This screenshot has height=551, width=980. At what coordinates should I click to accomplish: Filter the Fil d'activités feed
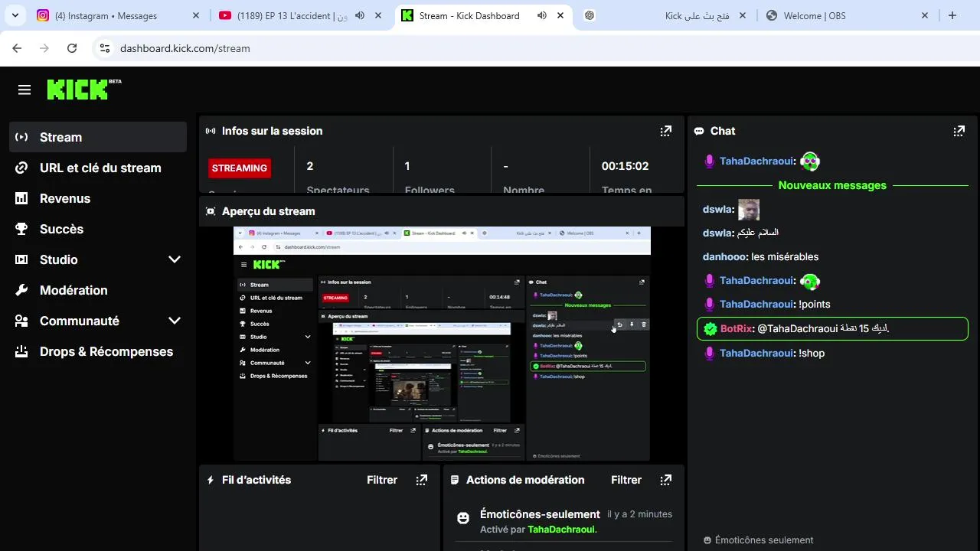(382, 480)
